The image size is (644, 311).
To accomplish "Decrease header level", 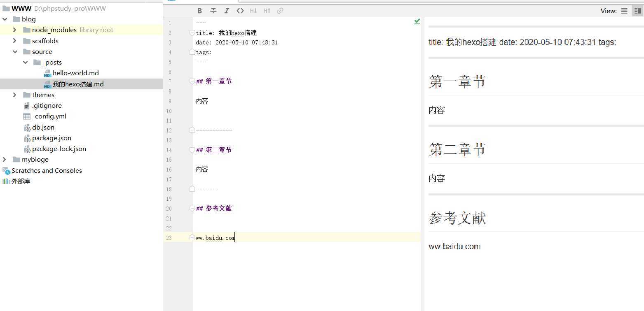I will point(253,11).
